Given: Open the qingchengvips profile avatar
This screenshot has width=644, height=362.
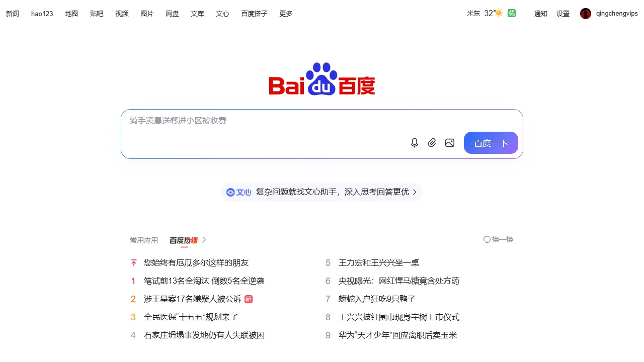Looking at the screenshot, I should (585, 14).
